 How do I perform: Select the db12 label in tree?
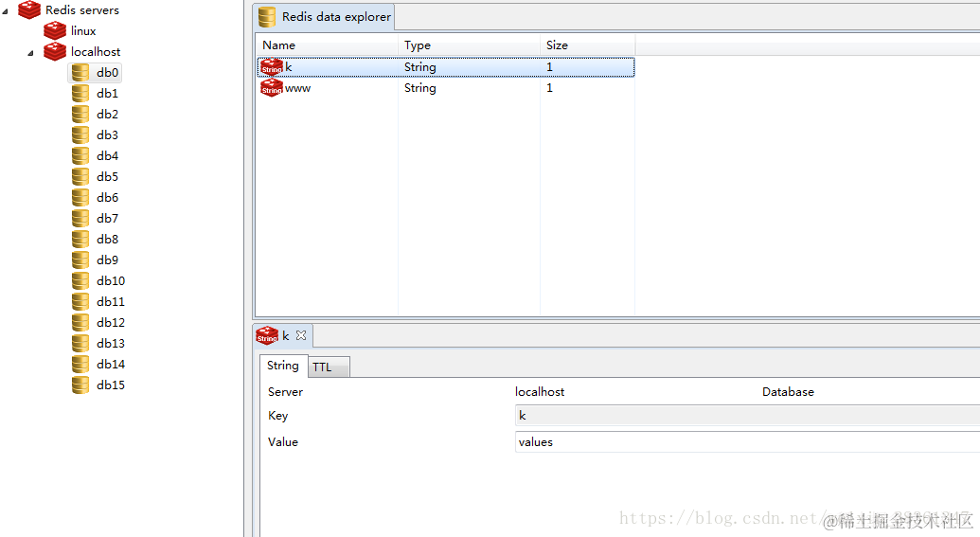coord(111,323)
